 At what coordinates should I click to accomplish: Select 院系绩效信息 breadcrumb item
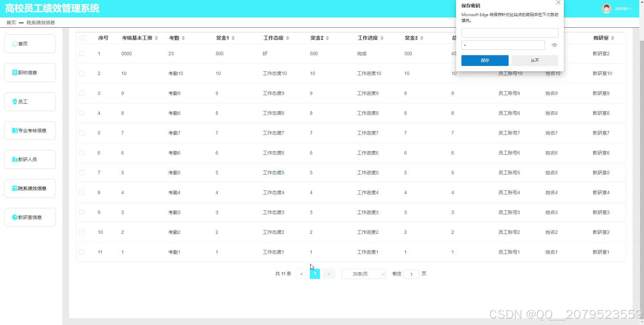pos(40,22)
